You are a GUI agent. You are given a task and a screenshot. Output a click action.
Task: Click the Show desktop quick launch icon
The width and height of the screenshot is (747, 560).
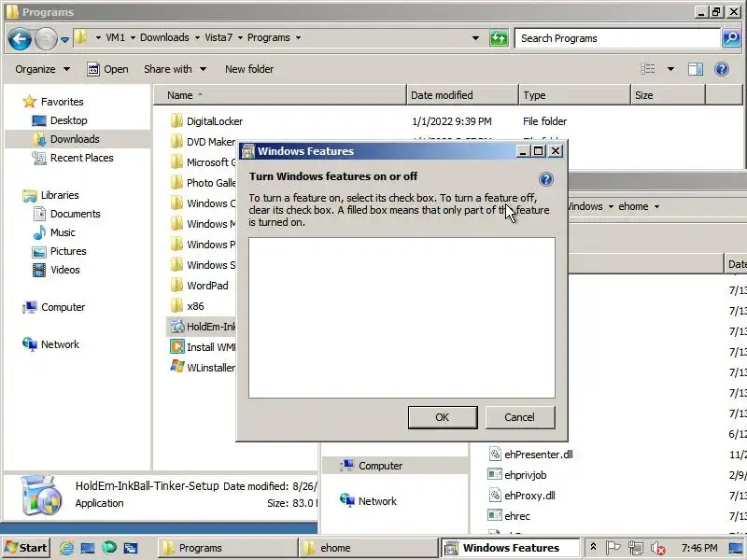click(88, 548)
